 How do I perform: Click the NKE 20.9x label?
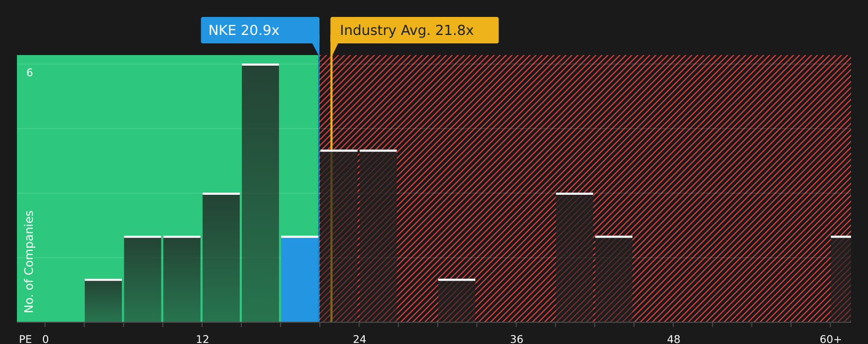[260, 30]
